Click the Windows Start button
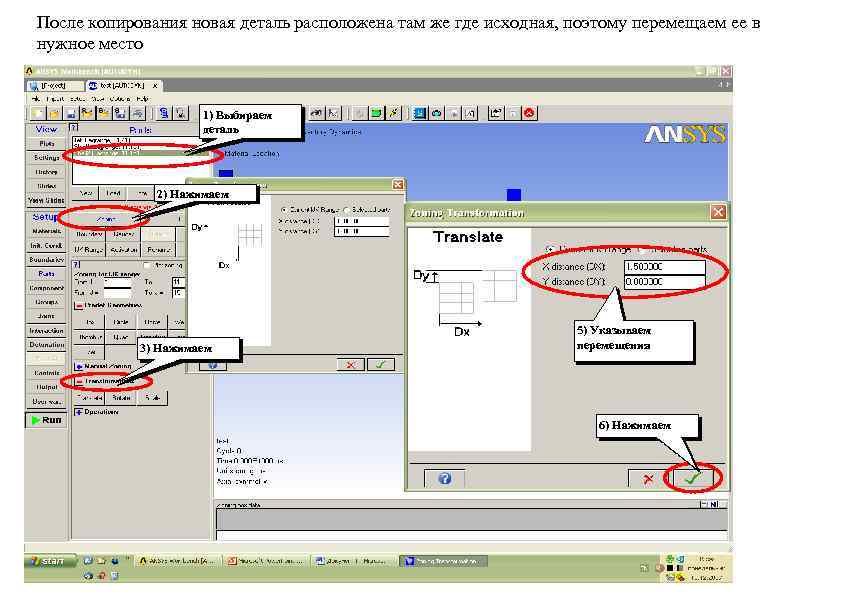Viewport: 842px width, 595px height. pyautogui.click(x=48, y=561)
